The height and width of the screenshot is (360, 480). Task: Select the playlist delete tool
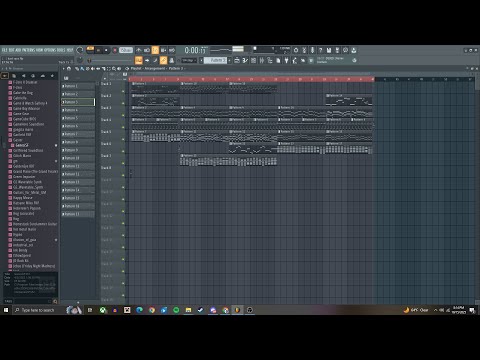[x=87, y=69]
